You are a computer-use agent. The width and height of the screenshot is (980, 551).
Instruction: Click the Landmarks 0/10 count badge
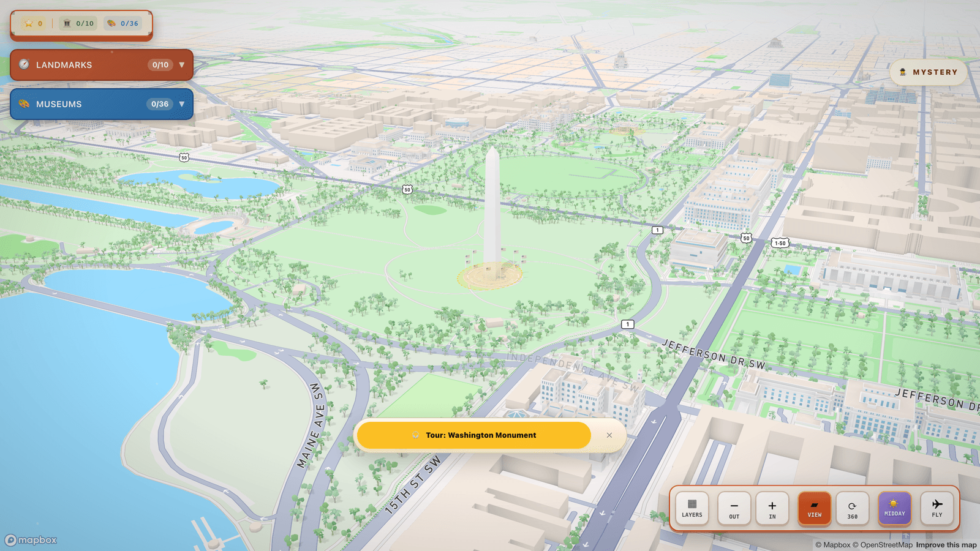pos(160,65)
